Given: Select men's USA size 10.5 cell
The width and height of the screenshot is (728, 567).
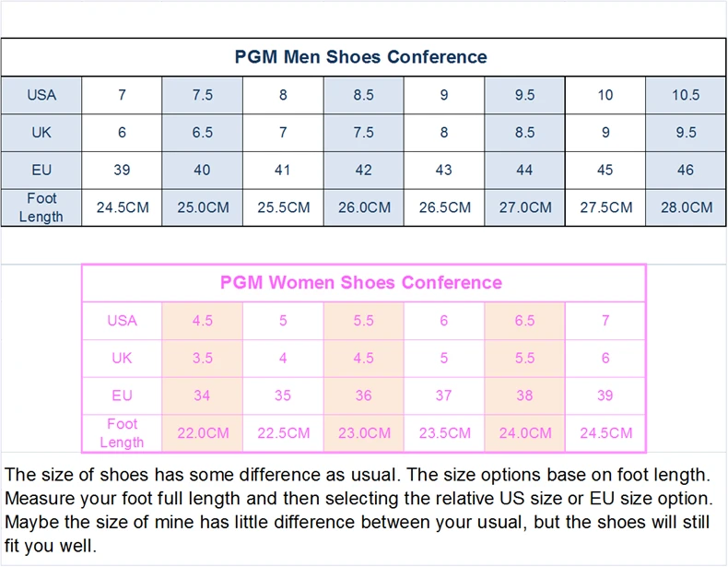Looking at the screenshot, I should click(686, 95).
